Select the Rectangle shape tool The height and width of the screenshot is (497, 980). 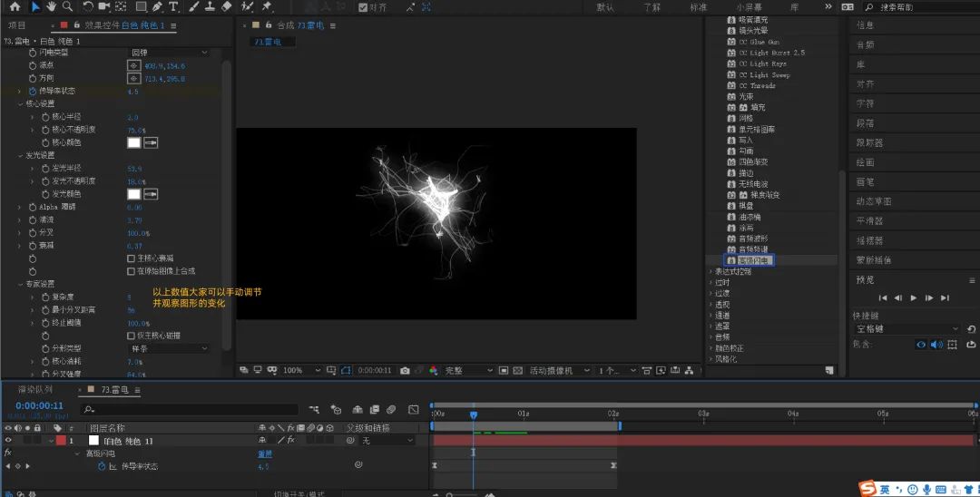pyautogui.click(x=142, y=7)
